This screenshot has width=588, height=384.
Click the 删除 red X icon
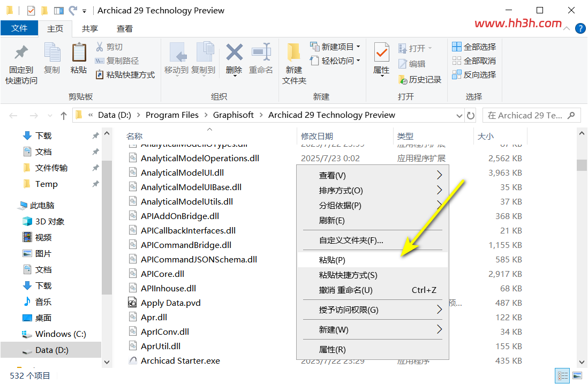(x=235, y=52)
